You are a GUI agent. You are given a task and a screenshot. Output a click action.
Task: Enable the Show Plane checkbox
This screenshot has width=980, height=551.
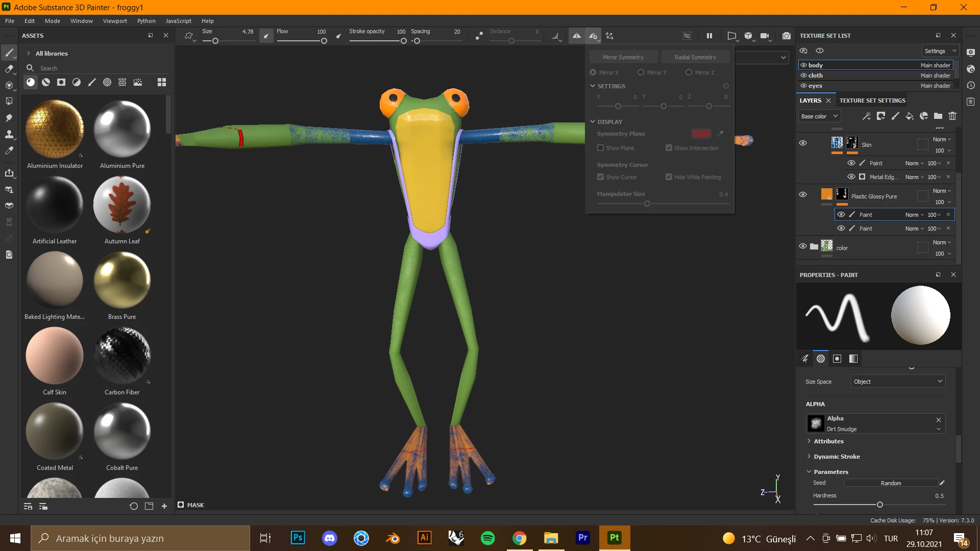tap(600, 148)
